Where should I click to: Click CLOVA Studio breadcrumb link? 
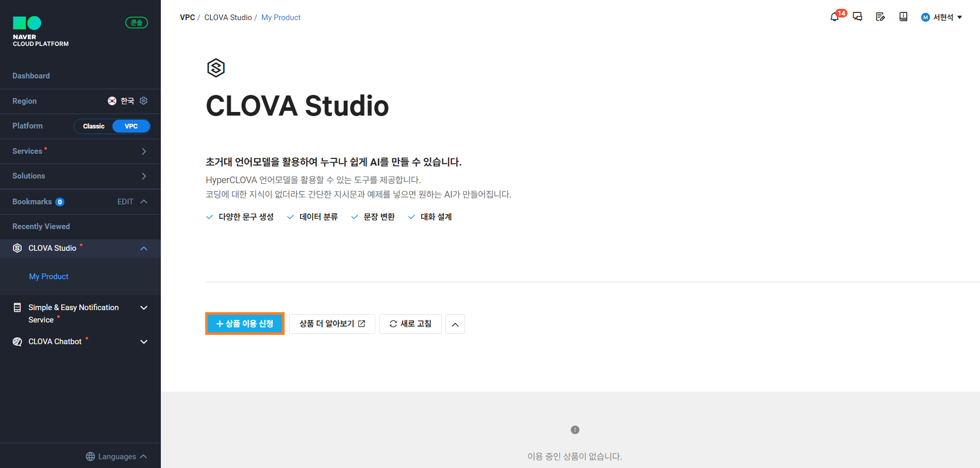[228, 18]
